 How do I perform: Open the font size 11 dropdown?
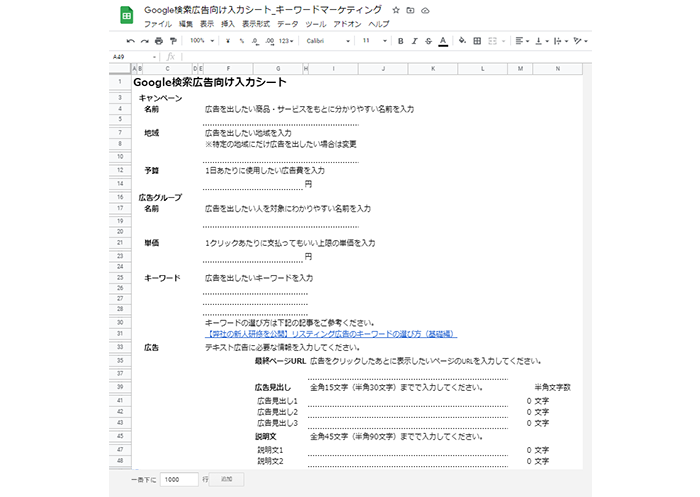(374, 41)
